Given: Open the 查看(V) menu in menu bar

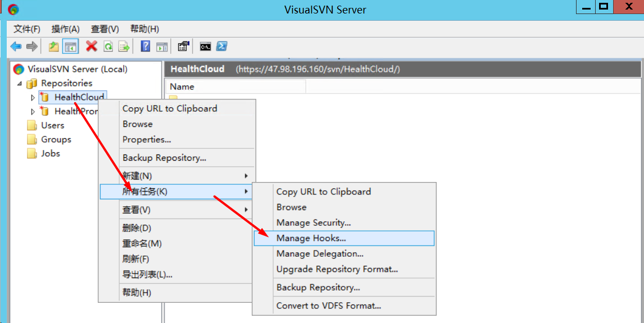Looking at the screenshot, I should tap(105, 29).
